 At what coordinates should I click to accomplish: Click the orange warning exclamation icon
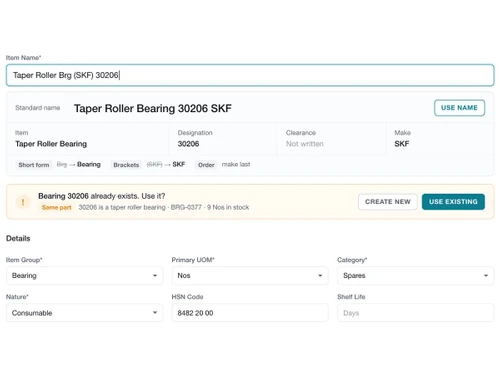(x=23, y=202)
